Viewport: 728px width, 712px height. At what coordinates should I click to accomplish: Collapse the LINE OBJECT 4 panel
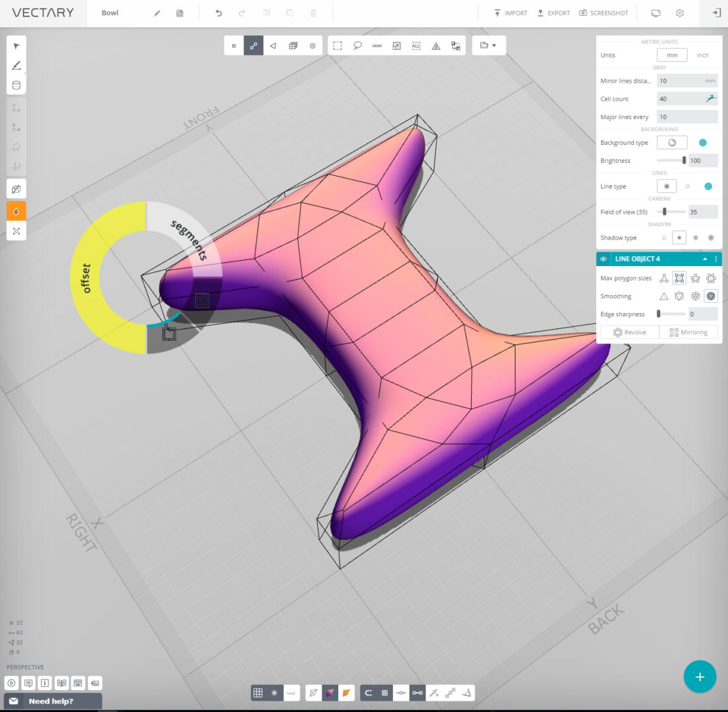click(705, 259)
